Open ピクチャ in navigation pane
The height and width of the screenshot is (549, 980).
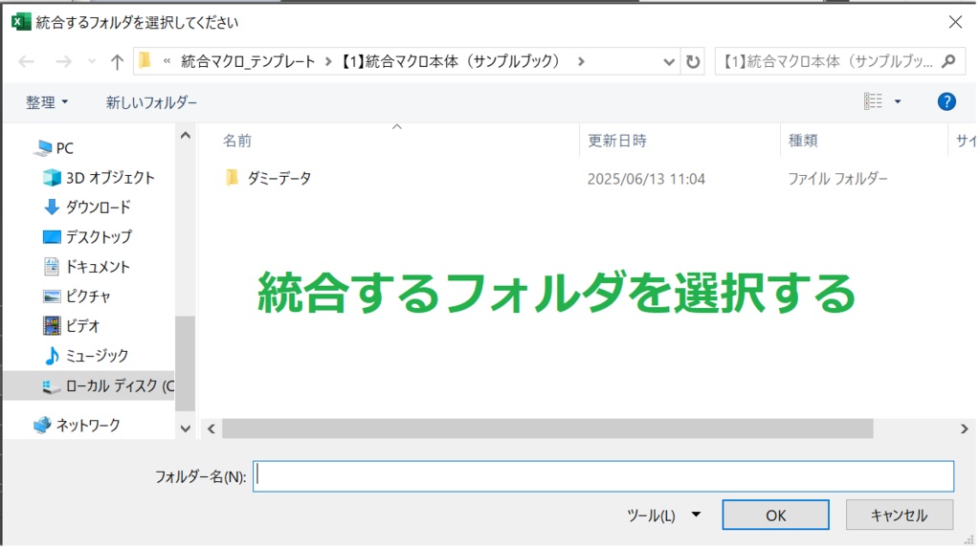[x=77, y=296]
